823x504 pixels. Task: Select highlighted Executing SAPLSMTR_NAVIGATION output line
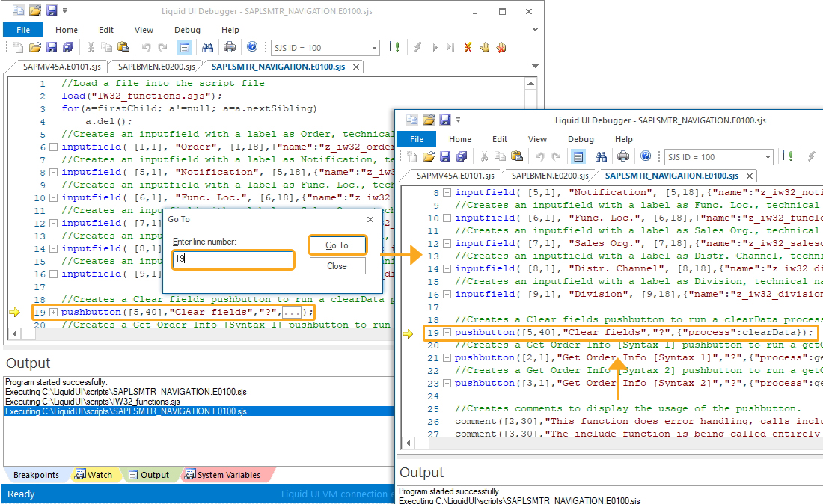[200, 411]
